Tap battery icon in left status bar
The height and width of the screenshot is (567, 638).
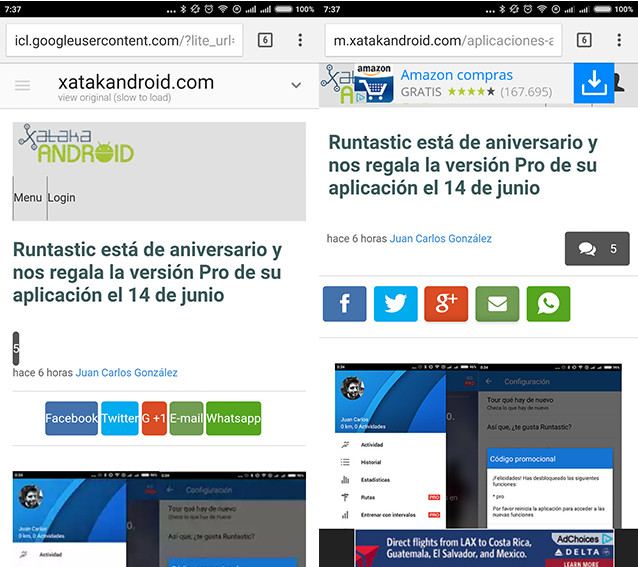(x=283, y=9)
